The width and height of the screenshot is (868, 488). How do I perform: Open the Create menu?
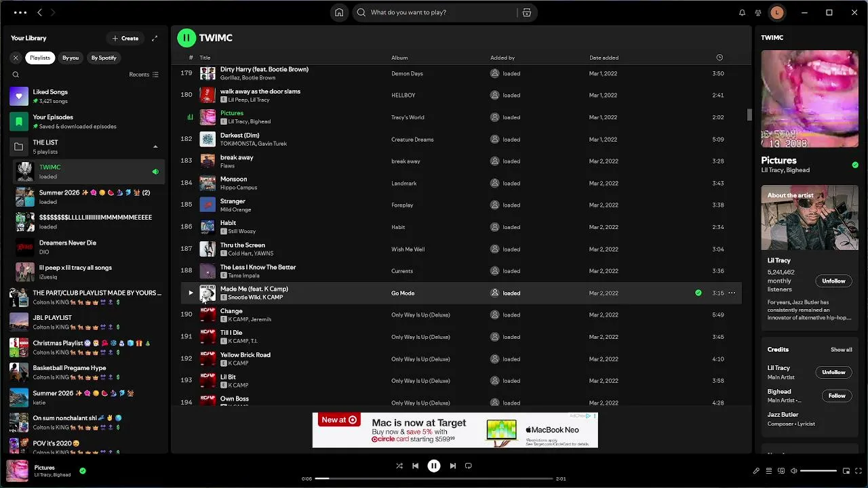tap(125, 38)
